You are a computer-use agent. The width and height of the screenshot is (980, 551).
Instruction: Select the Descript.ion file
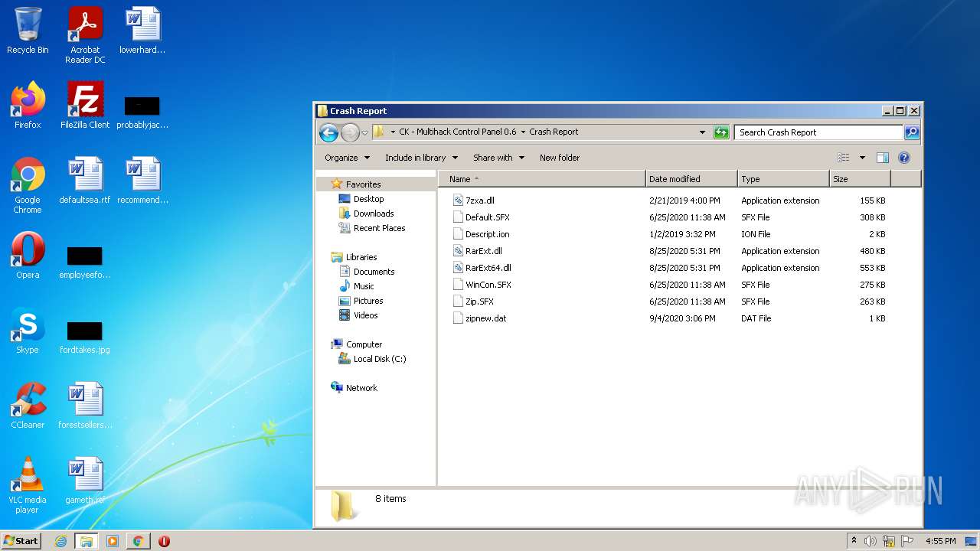(488, 234)
